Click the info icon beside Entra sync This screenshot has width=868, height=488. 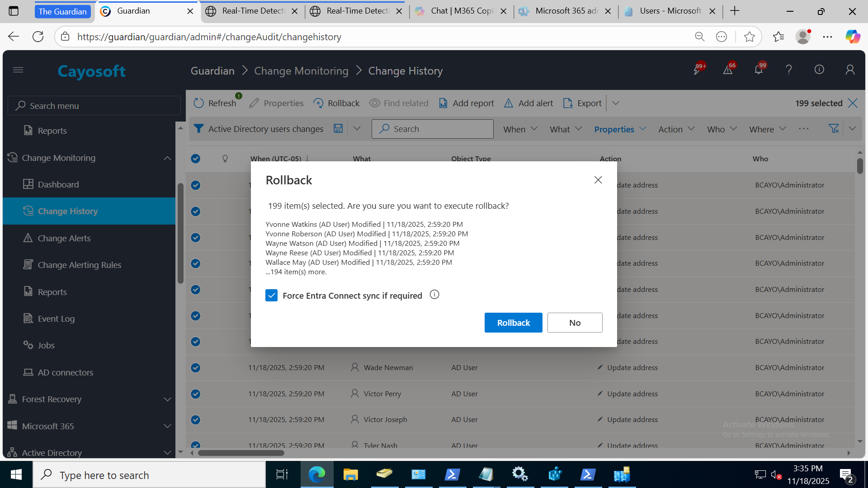click(434, 295)
